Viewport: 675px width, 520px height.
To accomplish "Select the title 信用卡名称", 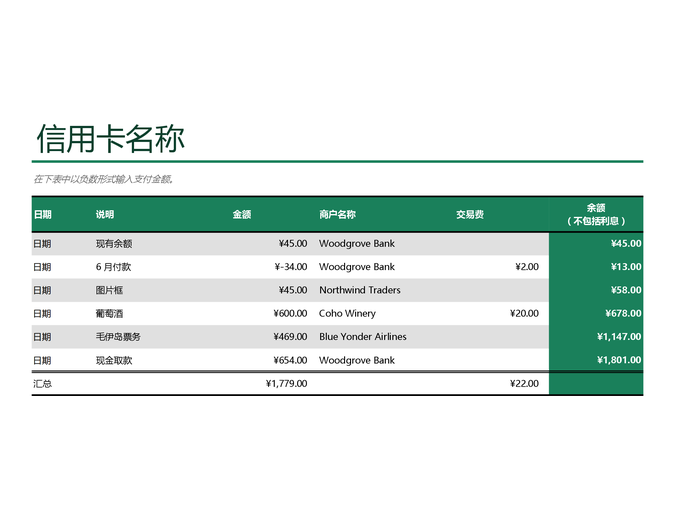I will [x=111, y=139].
